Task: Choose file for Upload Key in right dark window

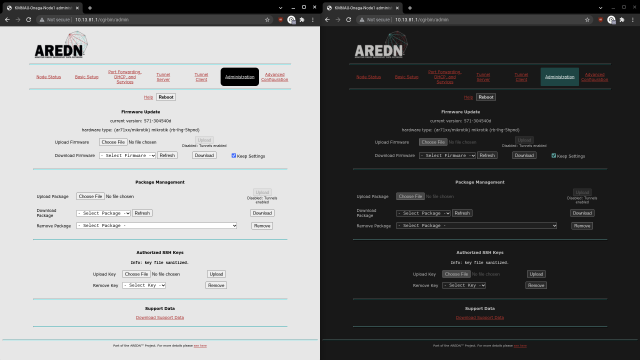Action: click(x=456, y=274)
